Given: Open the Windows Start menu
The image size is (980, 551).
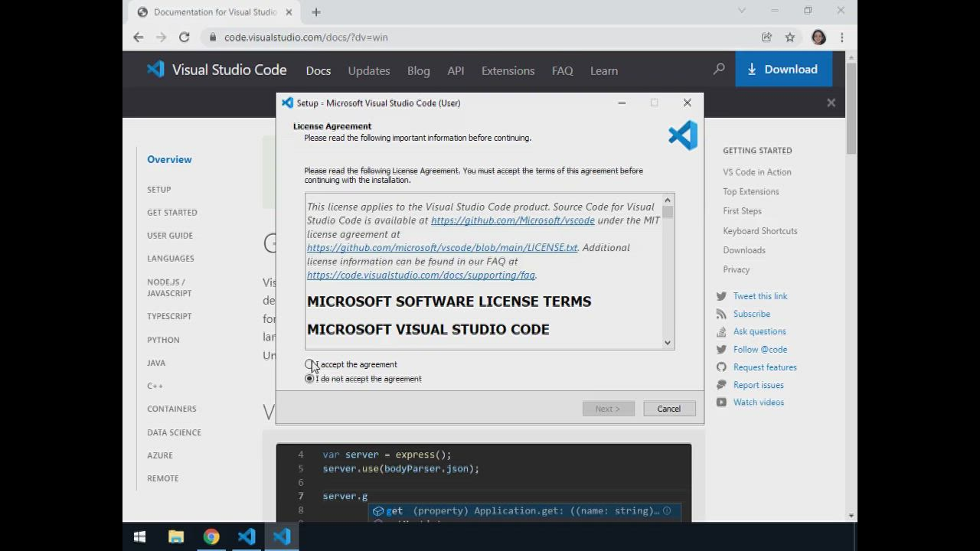Looking at the screenshot, I should [139, 537].
